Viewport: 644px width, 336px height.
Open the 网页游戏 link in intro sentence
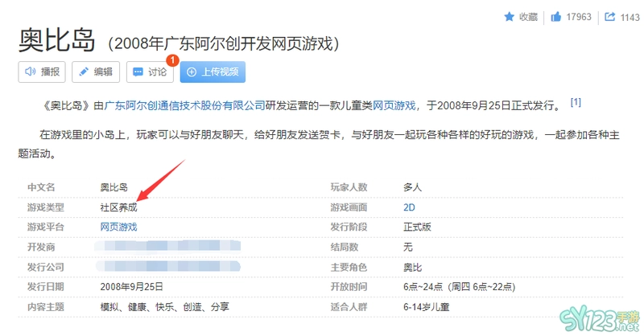(x=394, y=106)
